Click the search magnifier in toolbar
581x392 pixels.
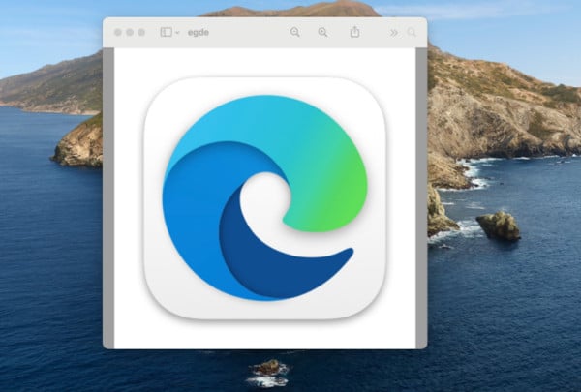412,32
